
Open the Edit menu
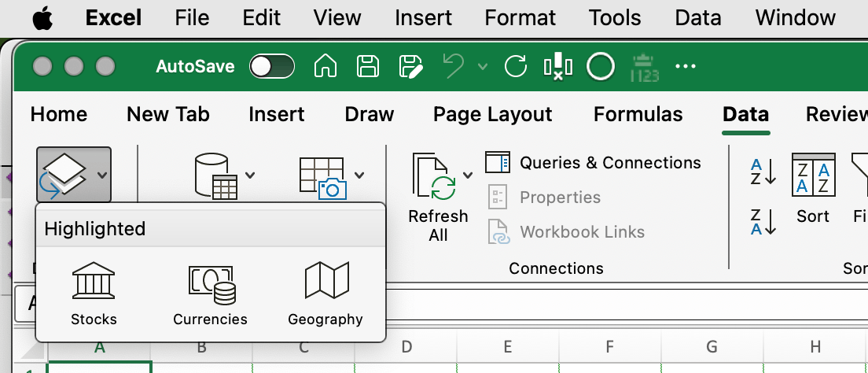[261, 18]
